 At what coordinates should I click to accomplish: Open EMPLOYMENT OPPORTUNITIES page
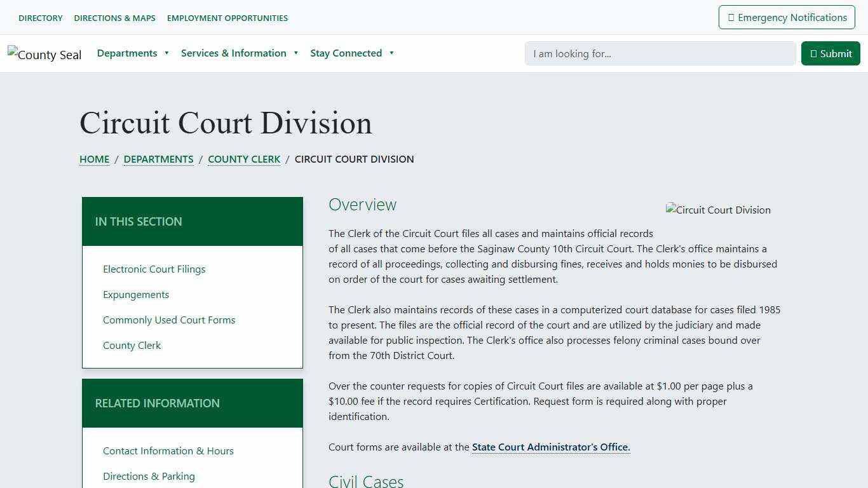coord(227,18)
